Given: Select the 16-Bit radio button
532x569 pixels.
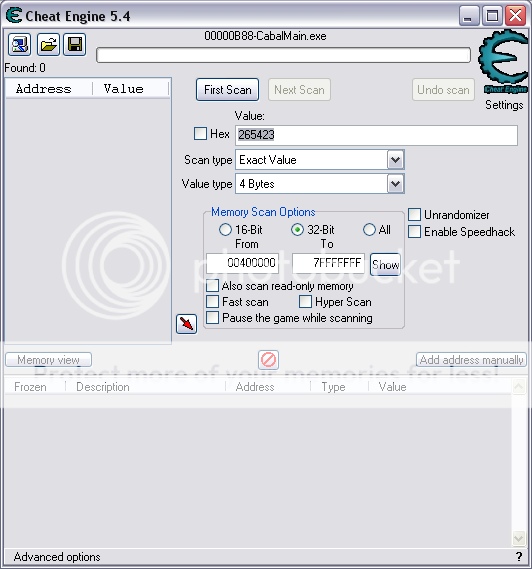Looking at the screenshot, I should coord(225,229).
